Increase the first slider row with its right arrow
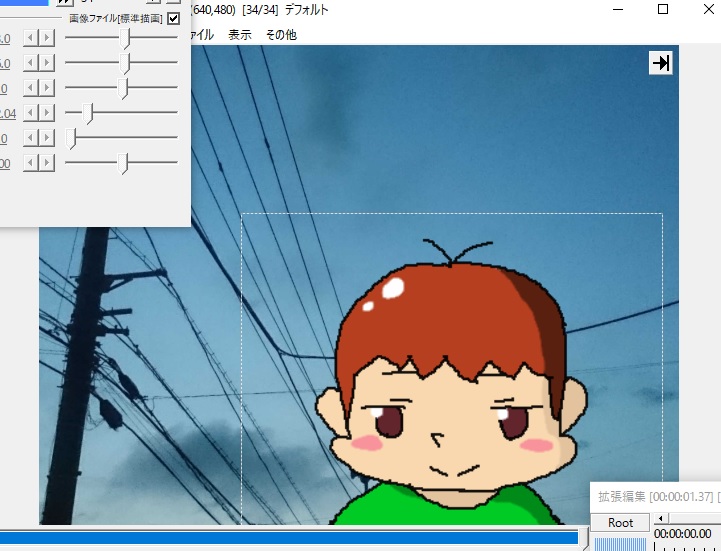The height and width of the screenshot is (551, 721). tap(47, 38)
